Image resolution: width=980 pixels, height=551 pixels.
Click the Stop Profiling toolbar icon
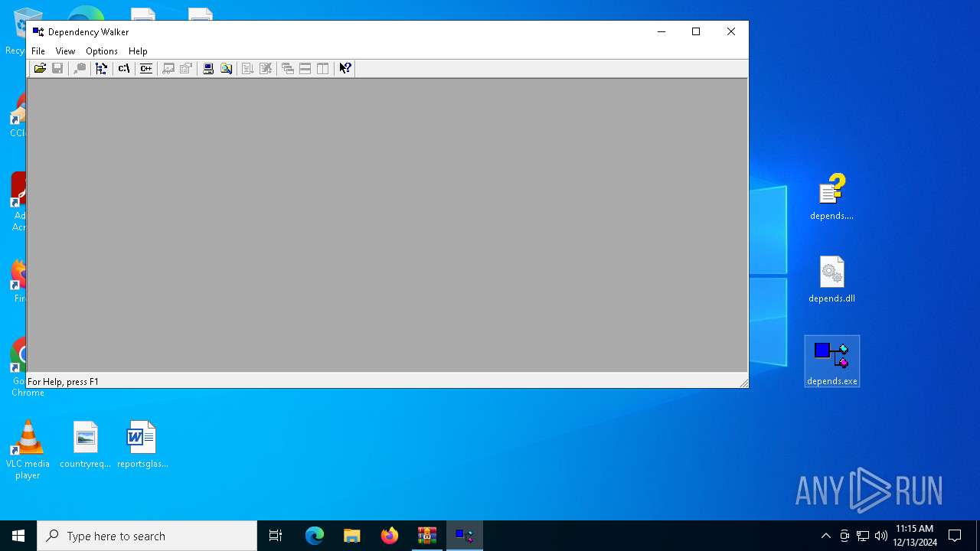pyautogui.click(x=266, y=68)
